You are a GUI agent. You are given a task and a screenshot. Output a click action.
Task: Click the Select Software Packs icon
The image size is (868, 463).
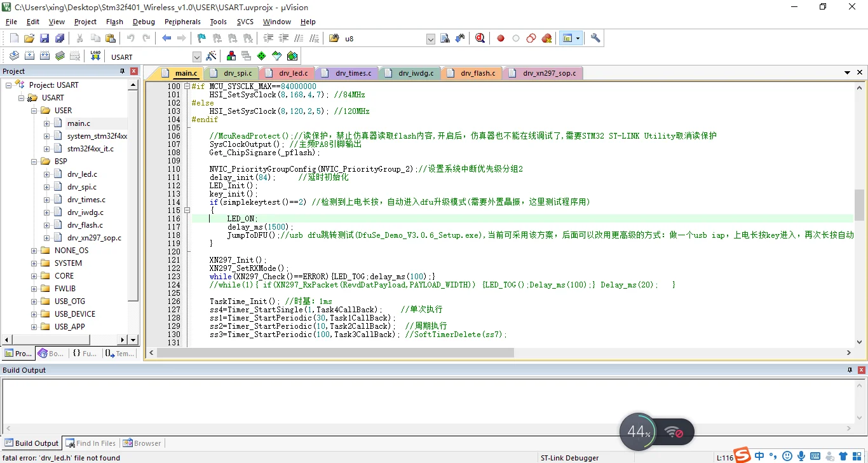276,56
